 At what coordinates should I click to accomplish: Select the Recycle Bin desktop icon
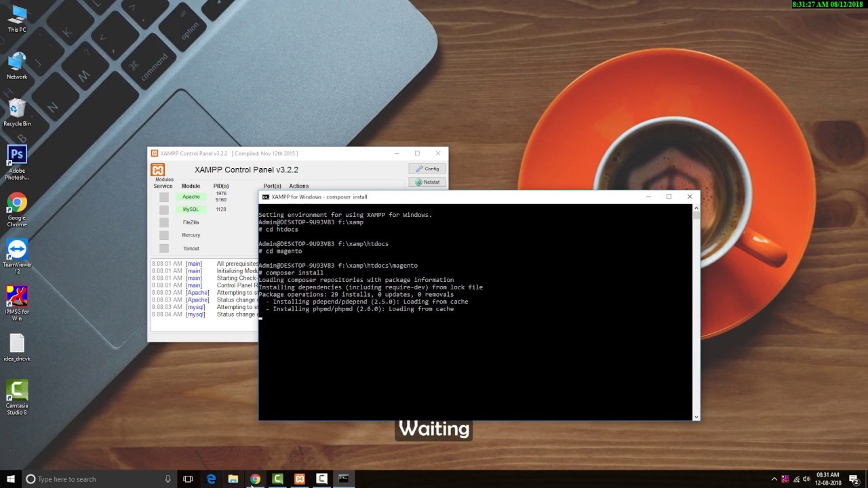[x=17, y=113]
